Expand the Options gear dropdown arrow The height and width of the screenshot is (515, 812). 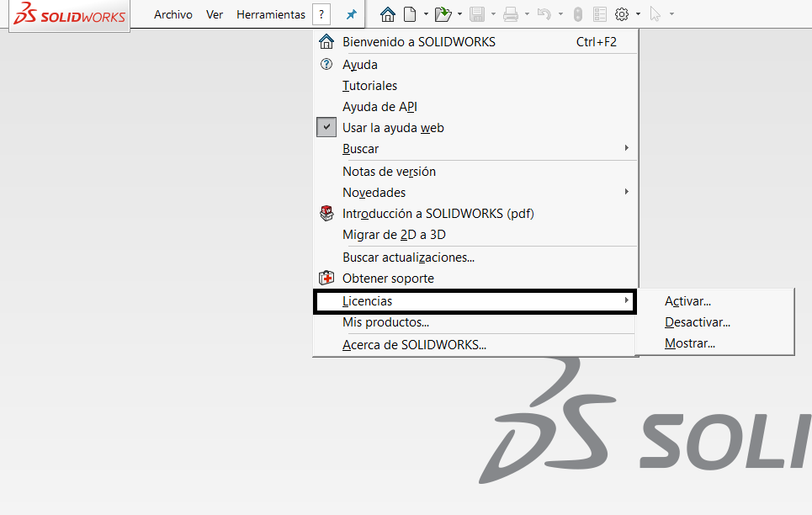638,14
